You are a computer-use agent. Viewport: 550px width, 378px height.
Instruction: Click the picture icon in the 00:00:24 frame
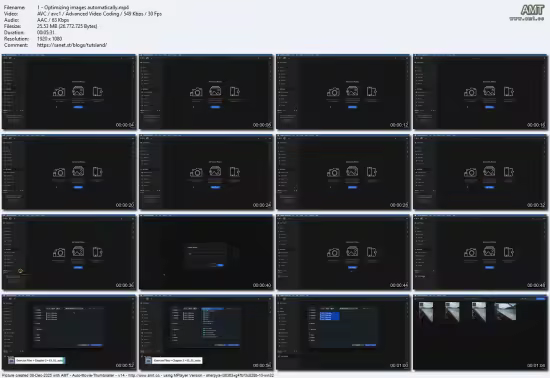click(x=215, y=171)
